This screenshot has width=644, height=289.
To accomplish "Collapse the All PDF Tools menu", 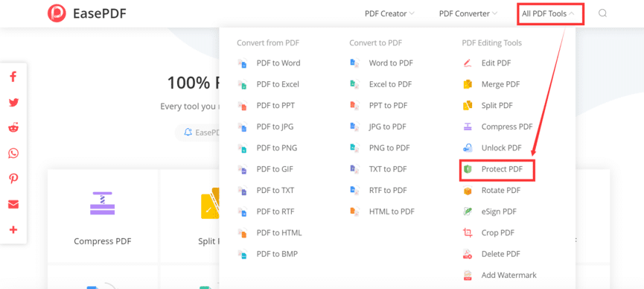I will point(550,13).
